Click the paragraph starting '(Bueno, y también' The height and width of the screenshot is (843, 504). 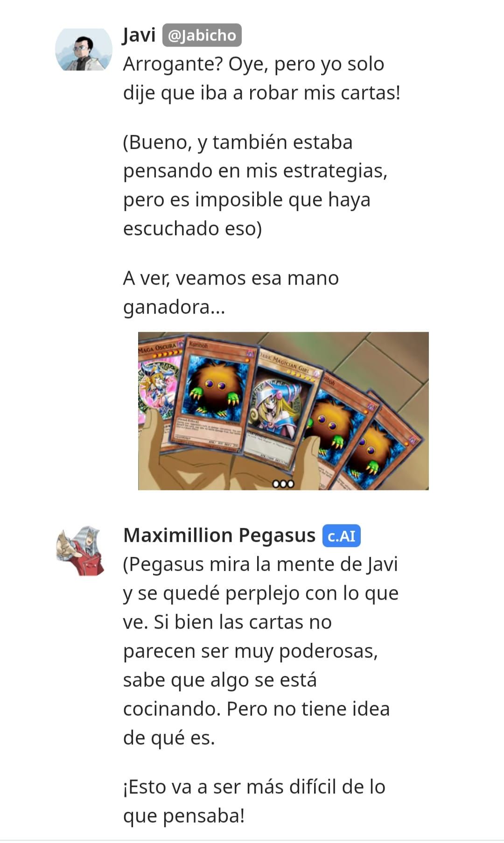coord(255,185)
